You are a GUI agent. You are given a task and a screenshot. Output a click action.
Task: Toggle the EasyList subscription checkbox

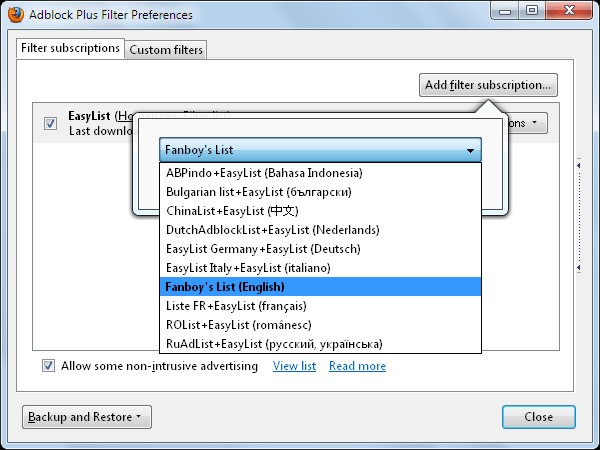(x=50, y=123)
